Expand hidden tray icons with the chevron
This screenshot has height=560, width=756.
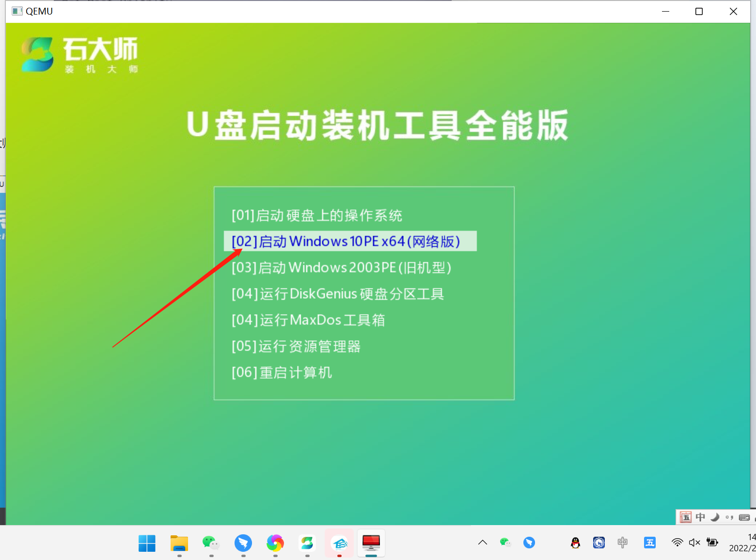pos(482,543)
